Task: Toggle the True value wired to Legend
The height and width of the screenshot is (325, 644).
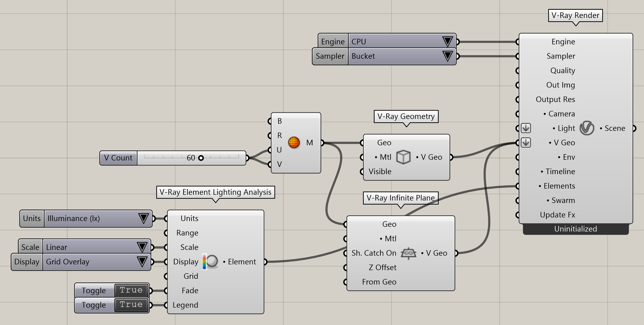Action: (x=131, y=305)
